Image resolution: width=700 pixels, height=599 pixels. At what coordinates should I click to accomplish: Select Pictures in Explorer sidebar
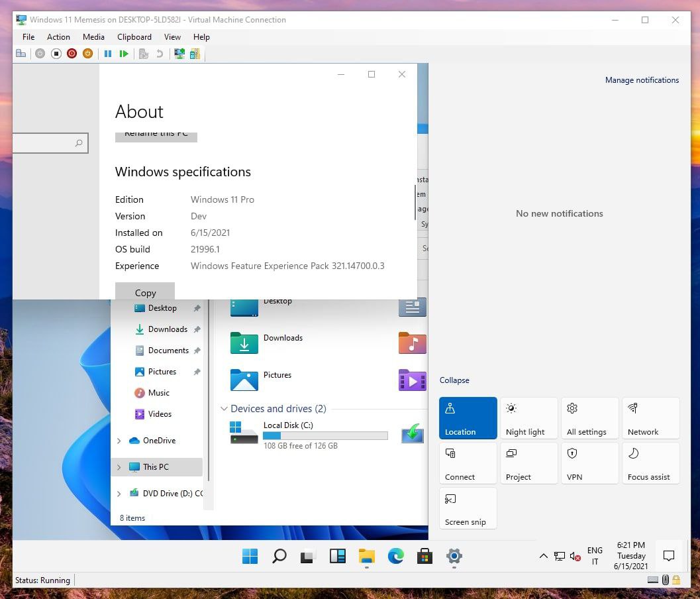click(x=162, y=372)
